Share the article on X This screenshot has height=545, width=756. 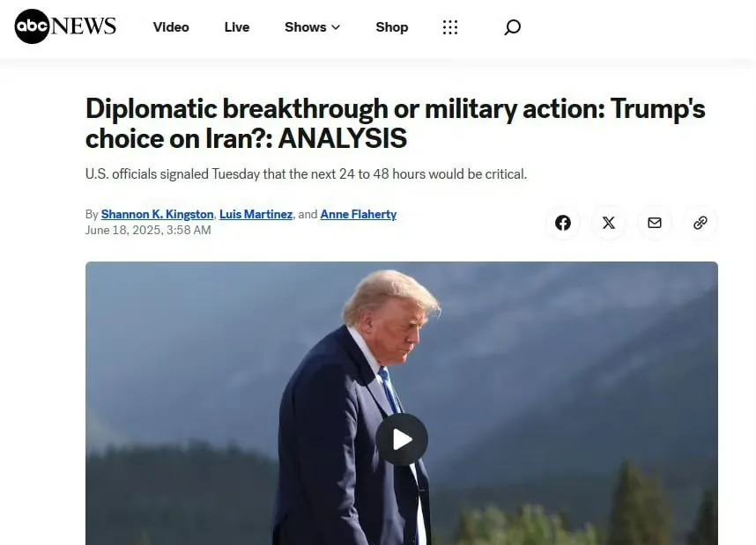(x=609, y=223)
